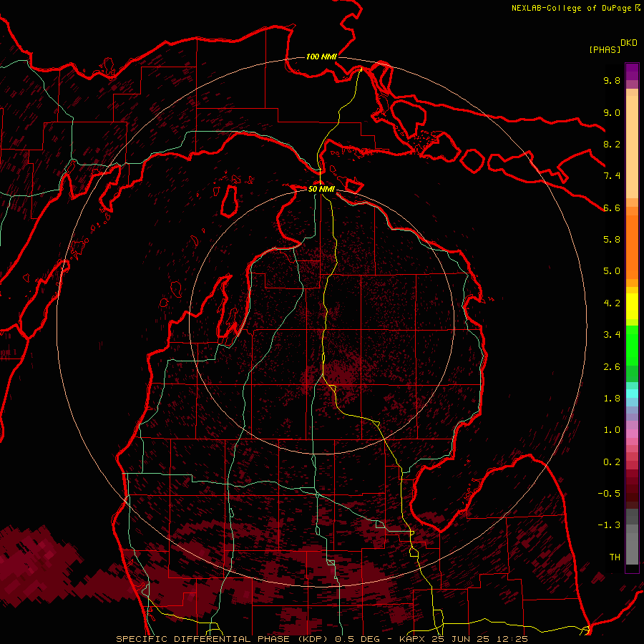The image size is (644, 644).
Task: Pick the purple band atop the color scale
Action: [632, 72]
